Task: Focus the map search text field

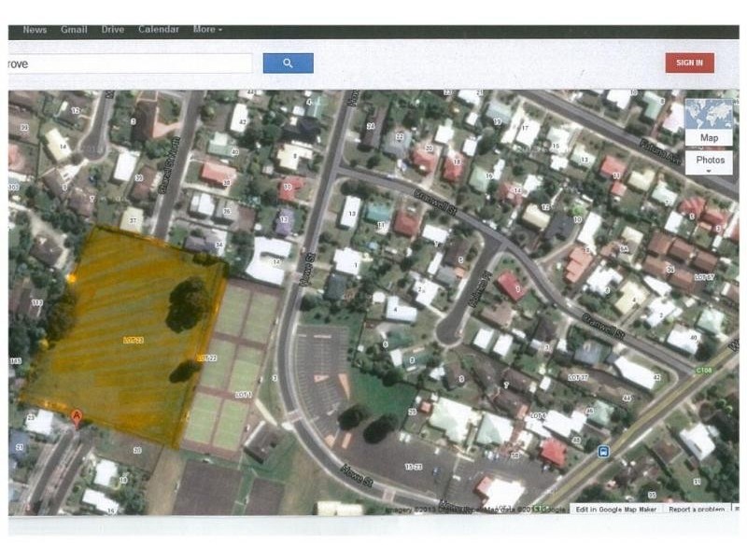Action: [x=129, y=63]
